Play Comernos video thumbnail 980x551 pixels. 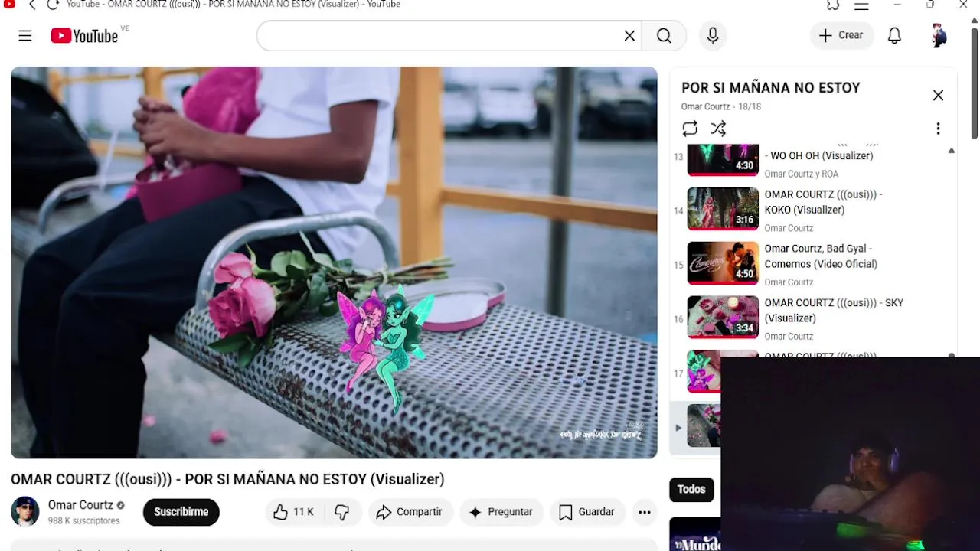pyautogui.click(x=723, y=263)
